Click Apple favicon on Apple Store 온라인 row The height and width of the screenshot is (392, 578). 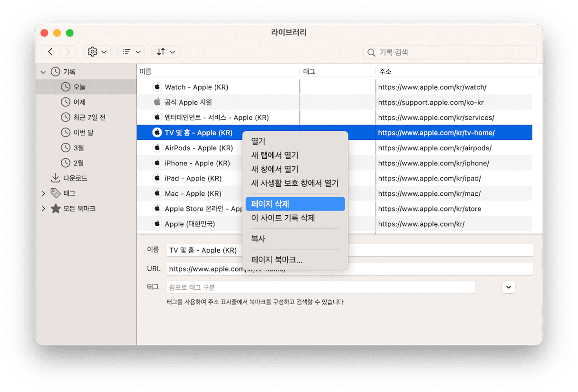[157, 208]
